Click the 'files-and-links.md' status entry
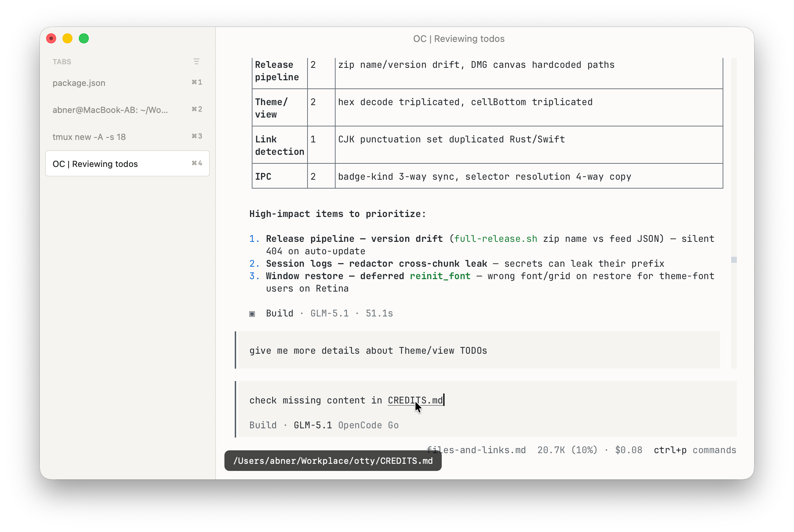 coord(476,450)
